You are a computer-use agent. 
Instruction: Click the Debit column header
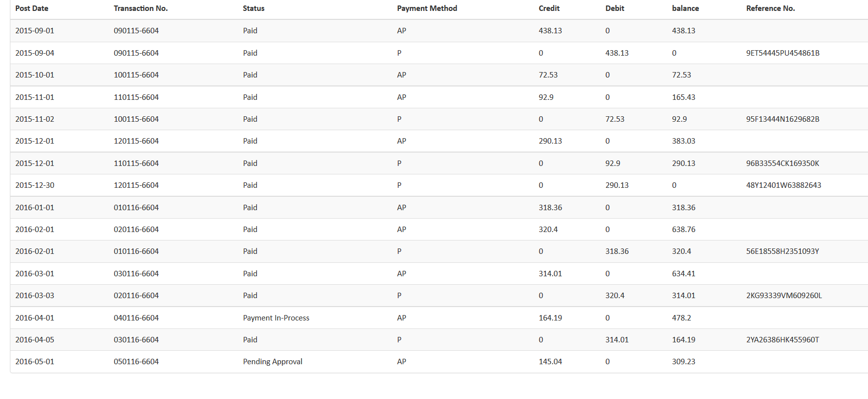tap(615, 8)
